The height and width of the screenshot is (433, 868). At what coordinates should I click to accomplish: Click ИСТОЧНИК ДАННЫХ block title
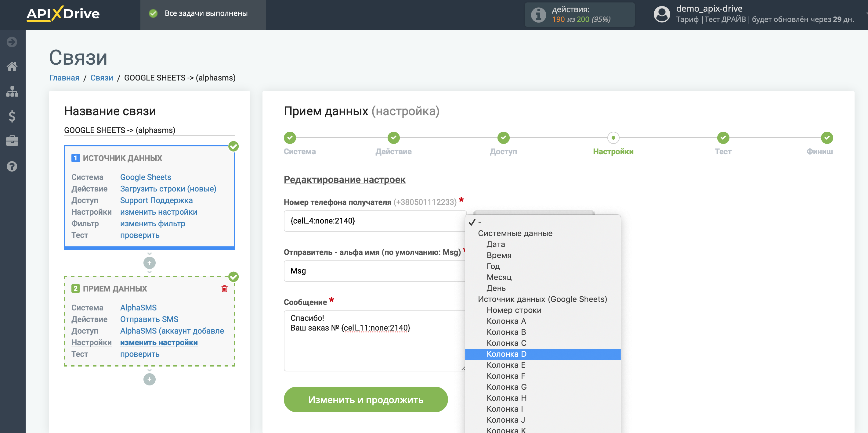(122, 158)
